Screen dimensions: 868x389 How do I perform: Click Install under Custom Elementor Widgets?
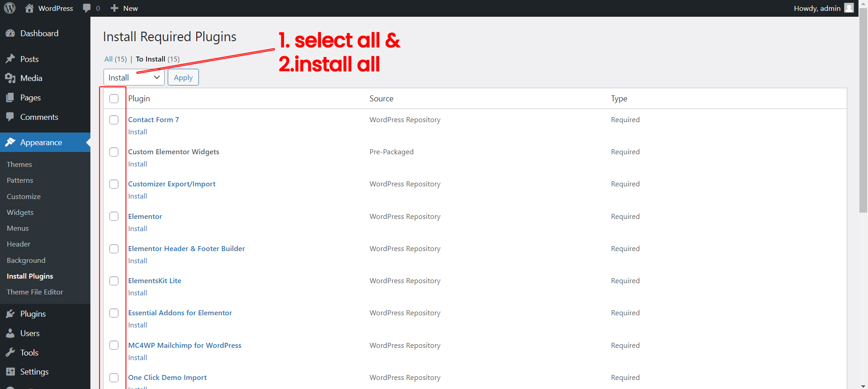coord(137,164)
